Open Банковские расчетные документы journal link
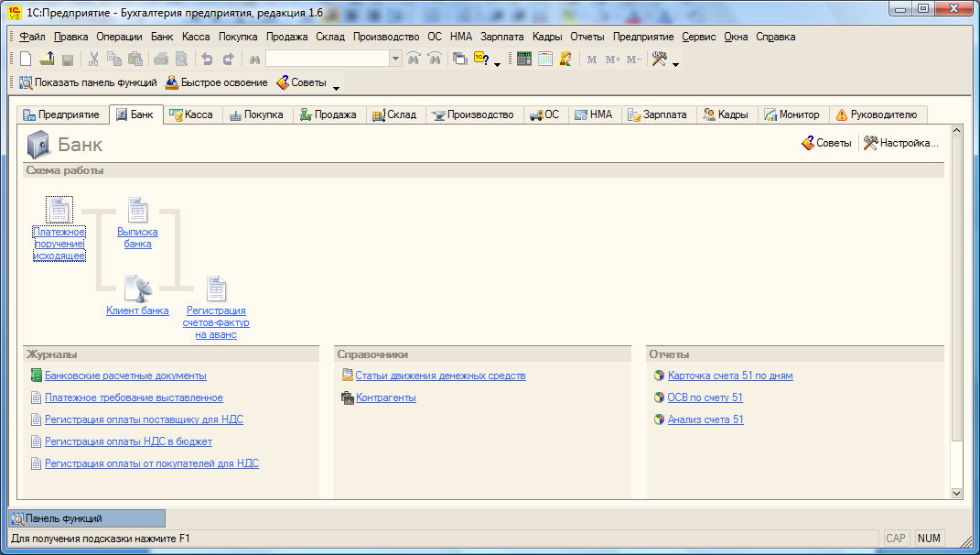This screenshot has width=980, height=555. [125, 376]
